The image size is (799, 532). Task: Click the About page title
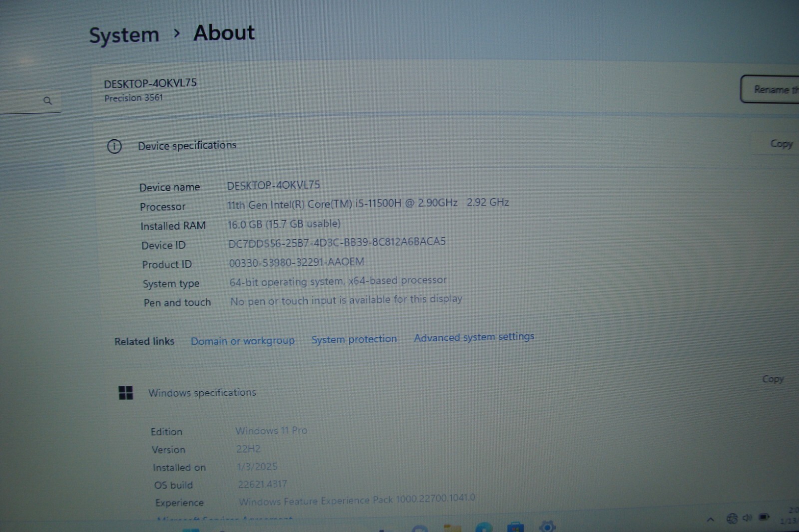click(x=224, y=33)
